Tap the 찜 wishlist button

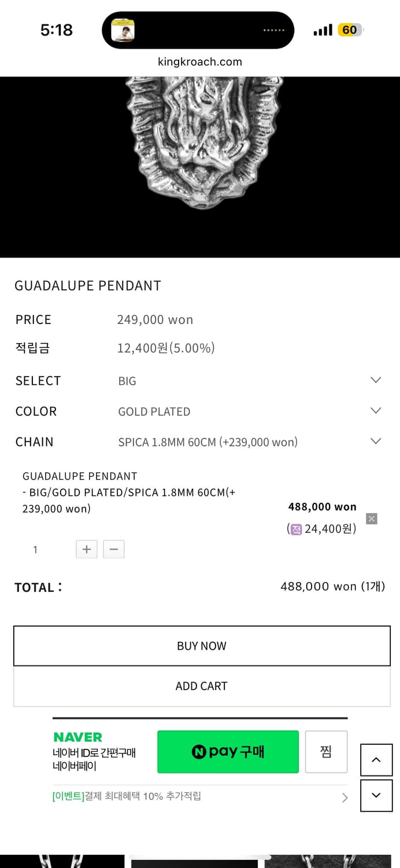click(326, 752)
